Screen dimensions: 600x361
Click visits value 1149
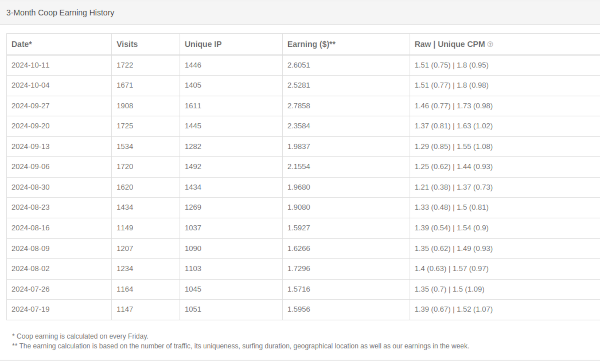click(x=125, y=228)
